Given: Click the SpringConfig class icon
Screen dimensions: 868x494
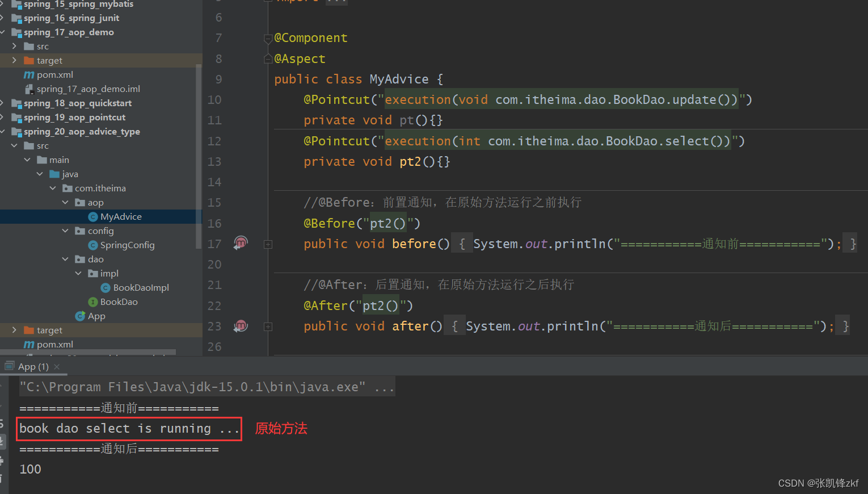Looking at the screenshot, I should [x=93, y=245].
